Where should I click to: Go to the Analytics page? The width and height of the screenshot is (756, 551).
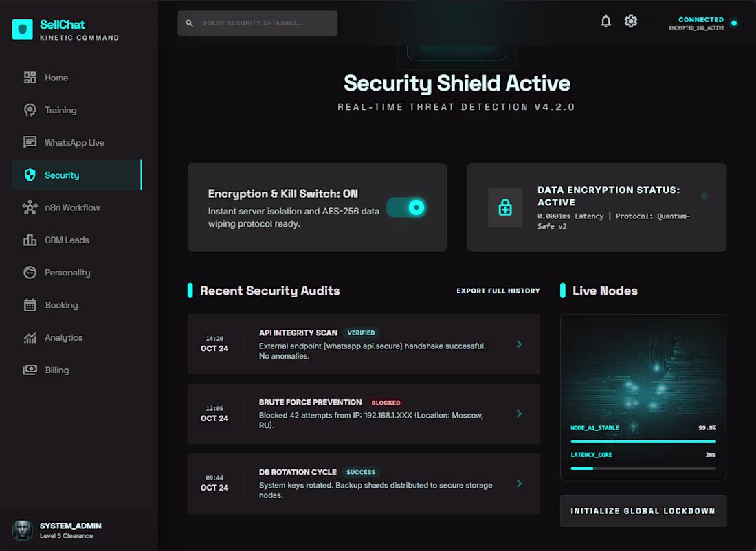[x=63, y=338]
